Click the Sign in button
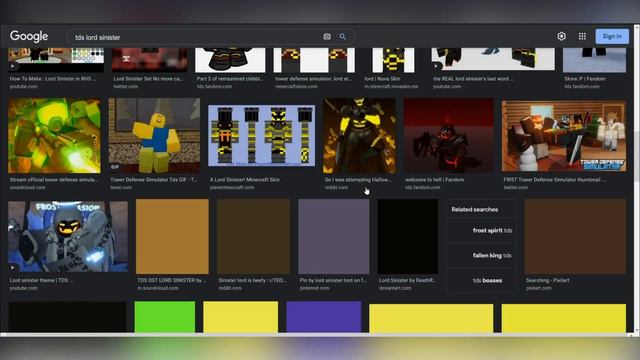 [612, 36]
